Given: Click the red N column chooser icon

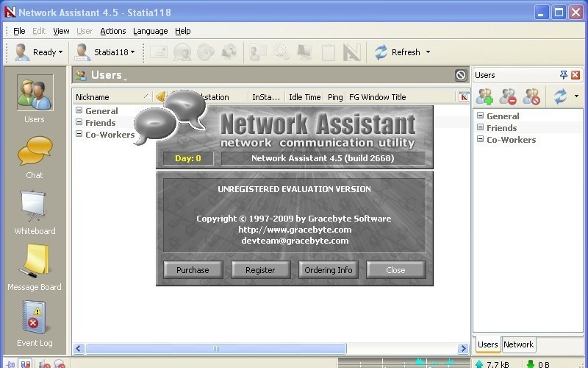Looking at the screenshot, I should [x=465, y=97].
